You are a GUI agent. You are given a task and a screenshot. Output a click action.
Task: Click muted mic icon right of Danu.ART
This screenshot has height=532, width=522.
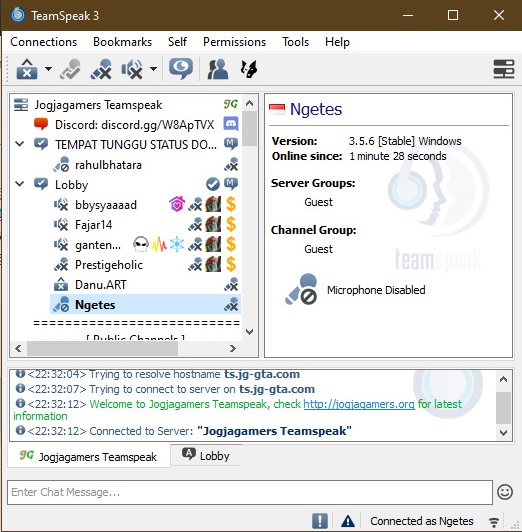click(x=231, y=285)
